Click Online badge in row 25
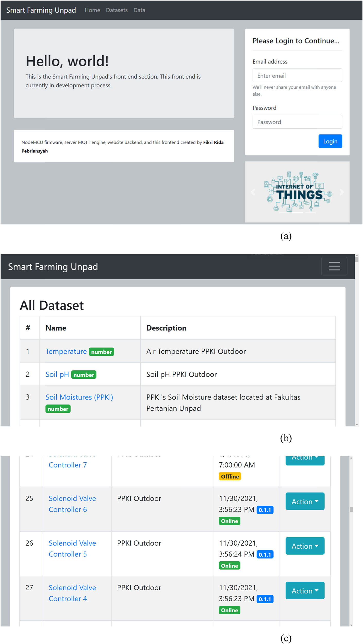 click(x=229, y=521)
